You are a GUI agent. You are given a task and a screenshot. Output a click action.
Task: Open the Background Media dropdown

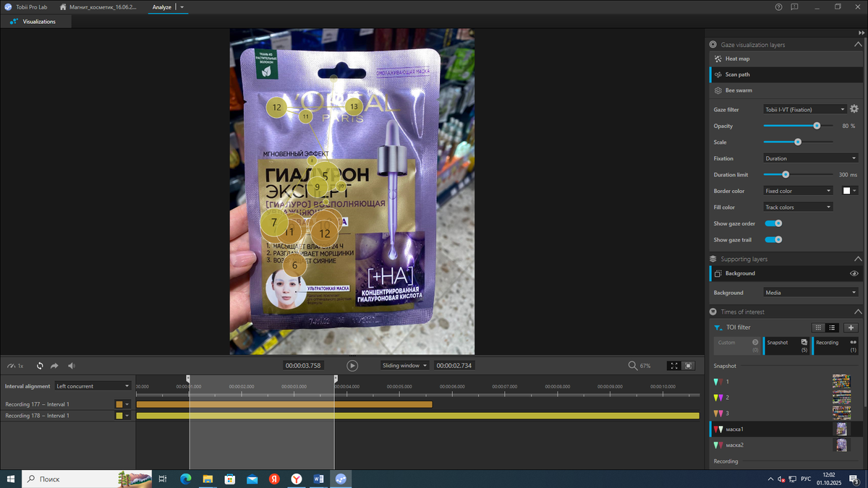pyautogui.click(x=811, y=293)
